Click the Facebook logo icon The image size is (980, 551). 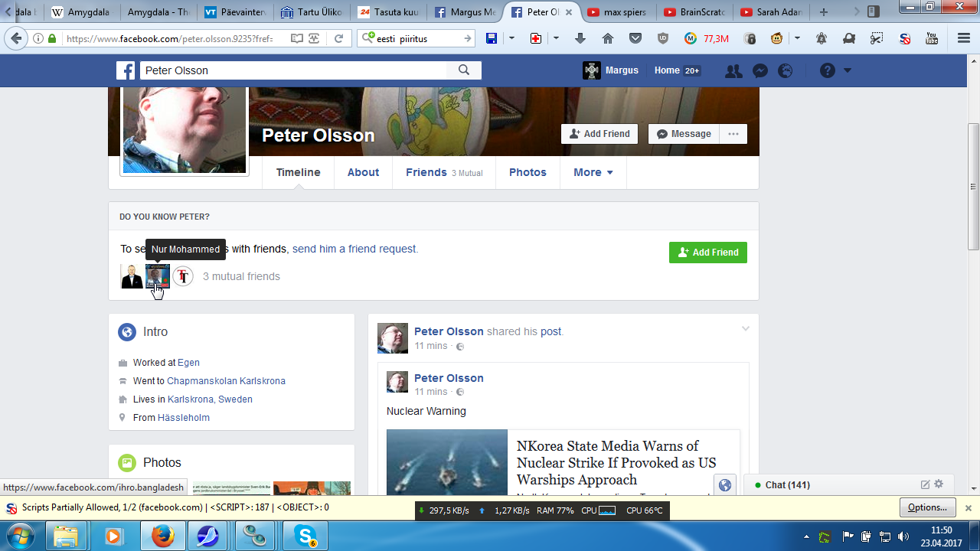126,70
